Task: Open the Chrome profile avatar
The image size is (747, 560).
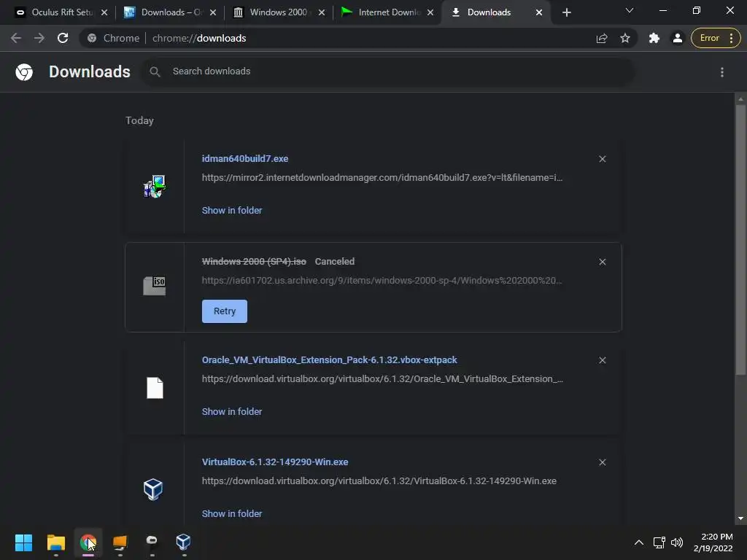Action: 677,38
